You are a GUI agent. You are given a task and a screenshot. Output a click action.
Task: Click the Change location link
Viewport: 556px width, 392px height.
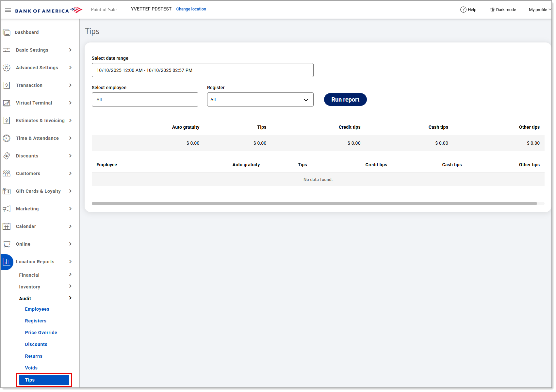[x=191, y=9]
